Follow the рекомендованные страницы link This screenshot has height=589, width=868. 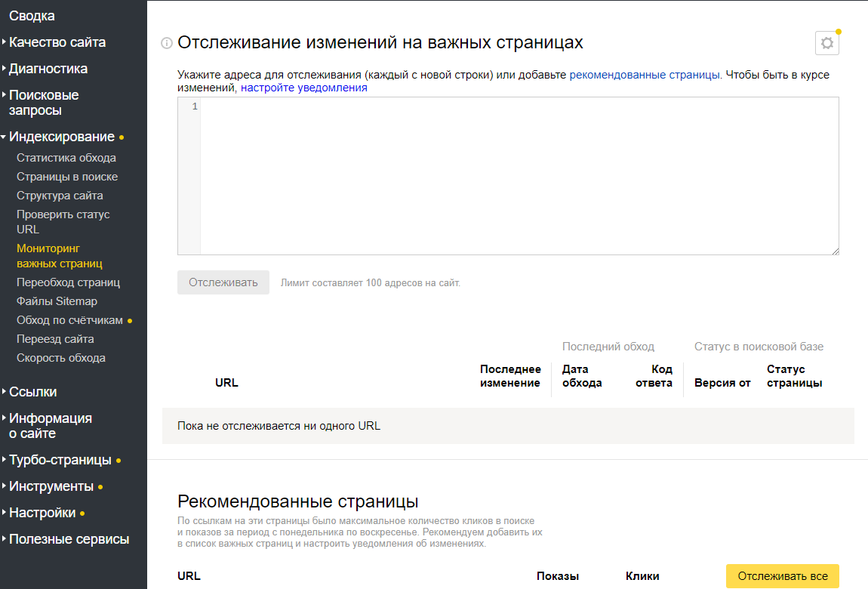point(645,75)
